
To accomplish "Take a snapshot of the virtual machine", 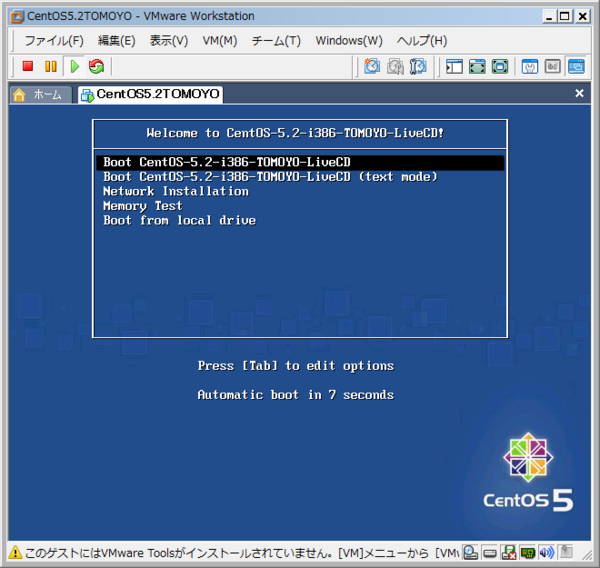I will tap(372, 66).
